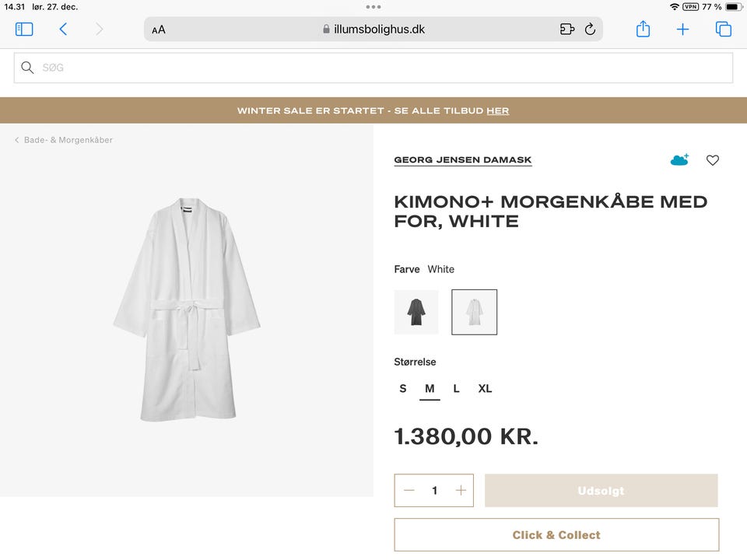This screenshot has height=560, width=747.
Task: Tap the AA reader options button
Action: (159, 30)
